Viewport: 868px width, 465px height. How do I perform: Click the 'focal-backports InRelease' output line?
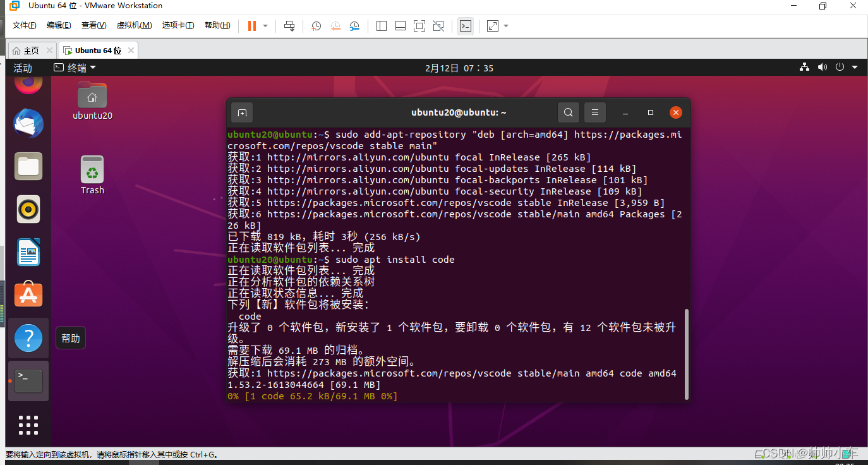(x=438, y=180)
